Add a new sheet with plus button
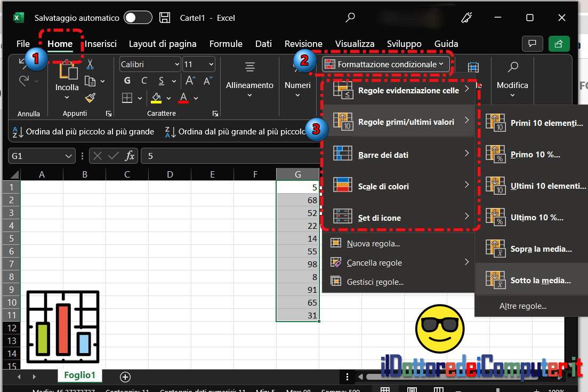Screen dimensions: 588x392 pyautogui.click(x=125, y=377)
